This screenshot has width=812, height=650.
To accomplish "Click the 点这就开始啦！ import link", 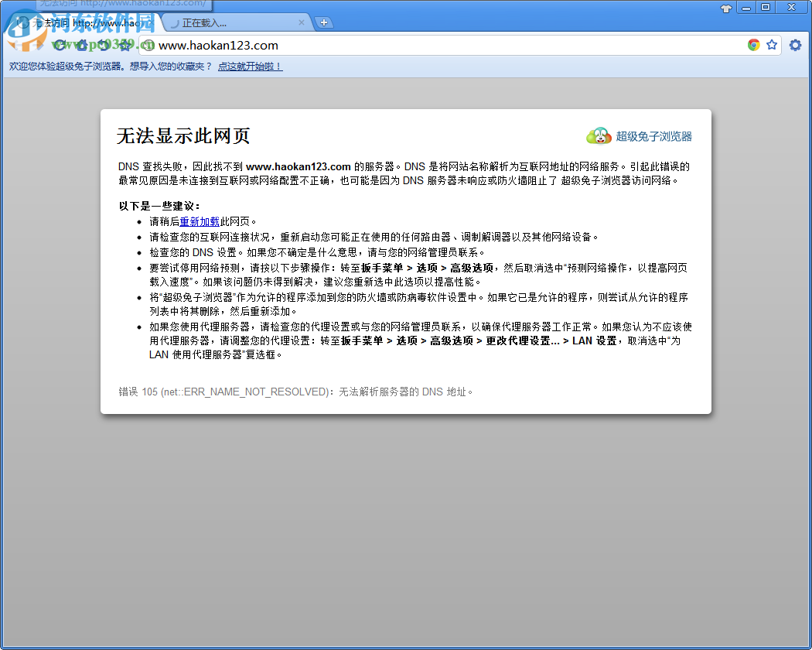I will (x=250, y=67).
